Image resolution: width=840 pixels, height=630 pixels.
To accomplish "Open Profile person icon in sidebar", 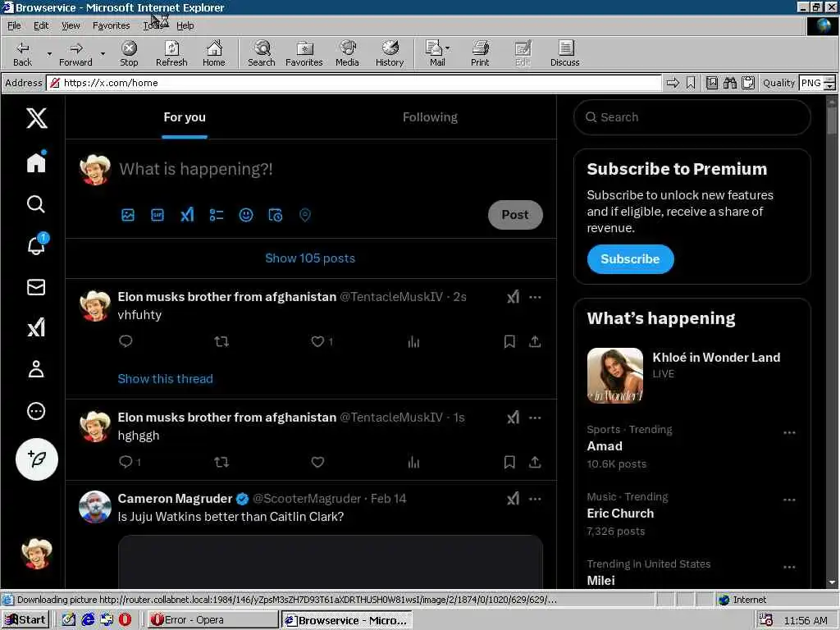I will pos(36,369).
